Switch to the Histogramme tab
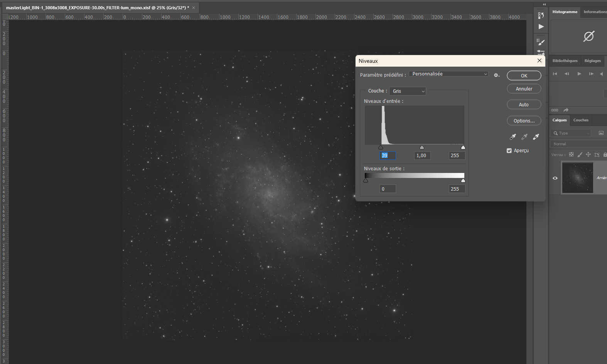The height and width of the screenshot is (364, 607). click(565, 12)
